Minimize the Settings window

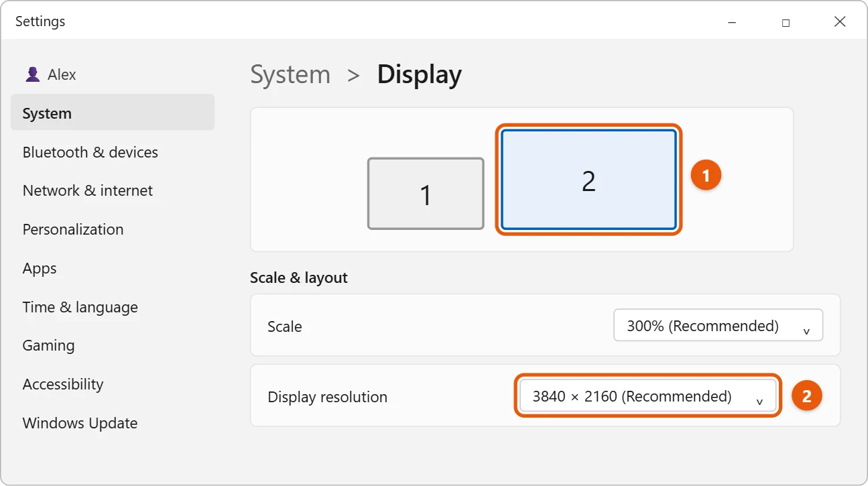tap(731, 22)
